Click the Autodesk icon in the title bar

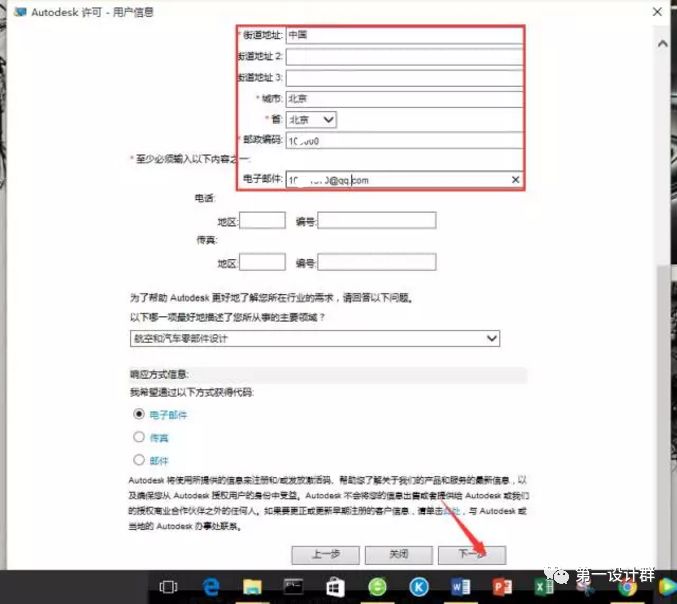point(20,12)
